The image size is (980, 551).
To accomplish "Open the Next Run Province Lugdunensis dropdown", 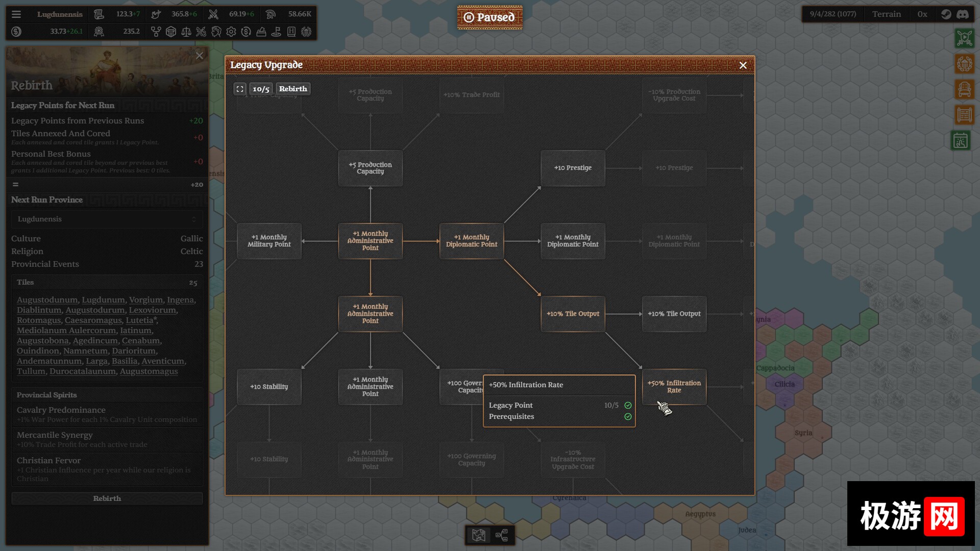I will 107,219.
